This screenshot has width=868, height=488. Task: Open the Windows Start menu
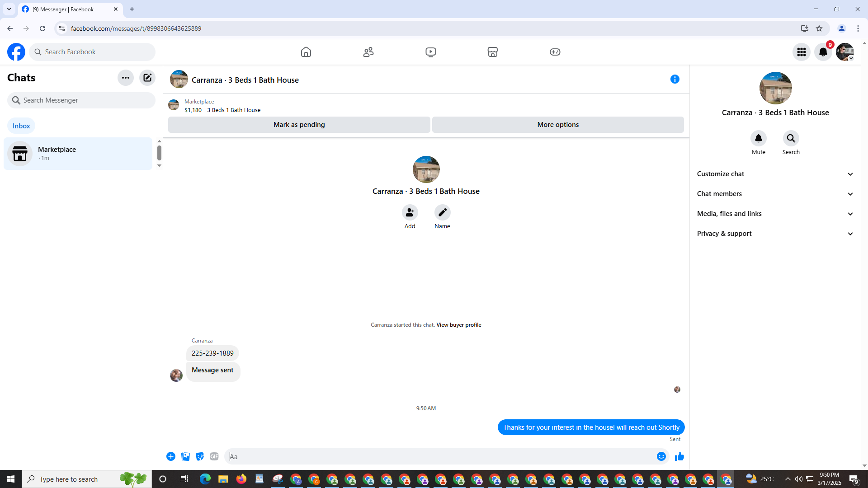[x=11, y=479]
